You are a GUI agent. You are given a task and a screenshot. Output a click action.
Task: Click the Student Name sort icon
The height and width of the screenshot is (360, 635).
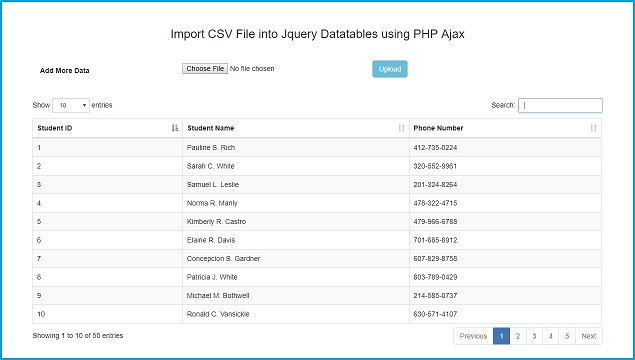[401, 128]
